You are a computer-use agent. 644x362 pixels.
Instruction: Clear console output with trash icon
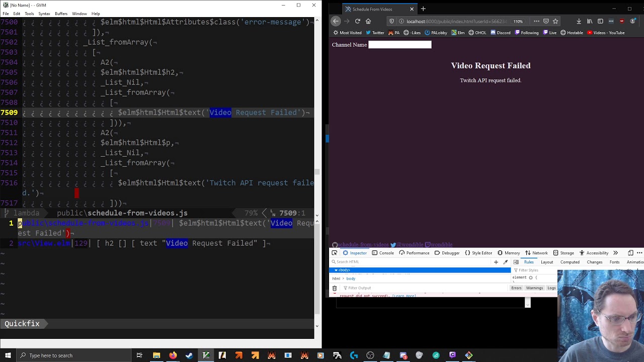[334, 288]
